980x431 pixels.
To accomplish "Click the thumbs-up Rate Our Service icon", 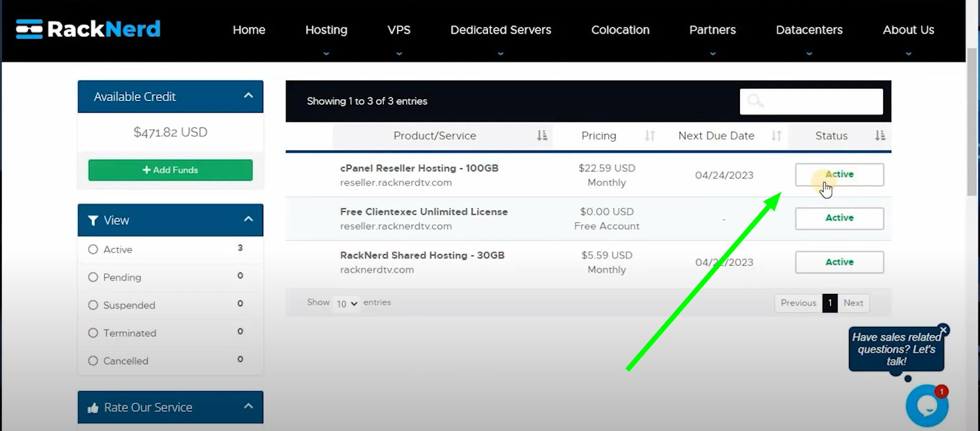I will (x=93, y=408).
